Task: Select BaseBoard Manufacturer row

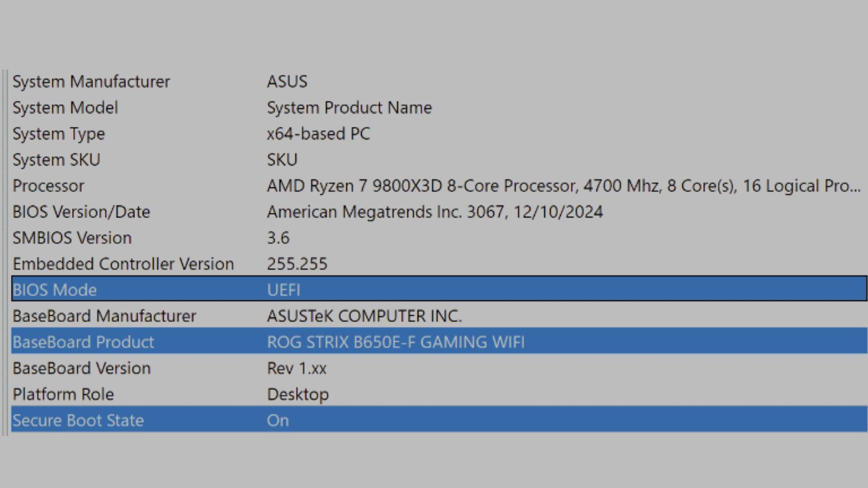Action: pos(104,316)
